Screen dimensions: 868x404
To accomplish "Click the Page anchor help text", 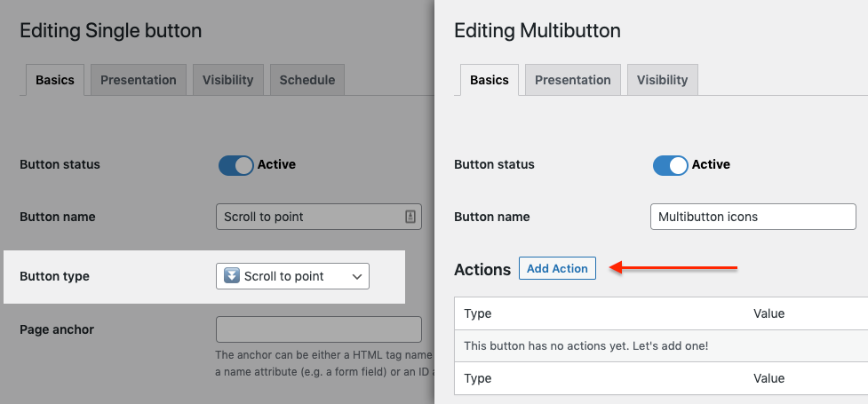I will 324,363.
